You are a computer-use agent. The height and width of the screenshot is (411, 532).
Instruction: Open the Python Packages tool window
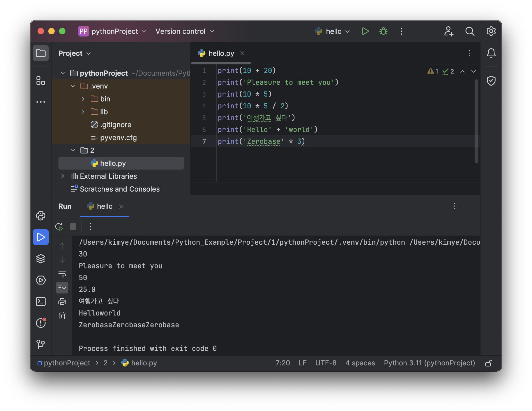pyautogui.click(x=41, y=259)
